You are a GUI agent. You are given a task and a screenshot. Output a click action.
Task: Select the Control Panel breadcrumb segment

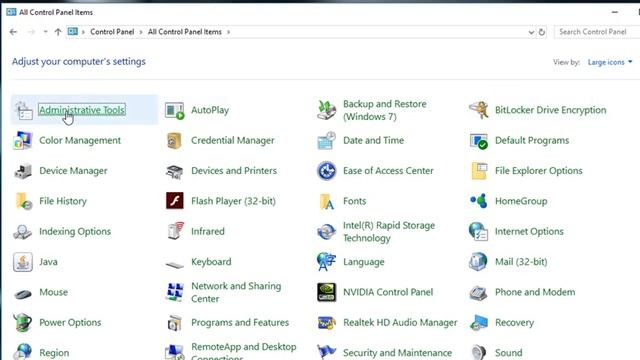click(112, 32)
